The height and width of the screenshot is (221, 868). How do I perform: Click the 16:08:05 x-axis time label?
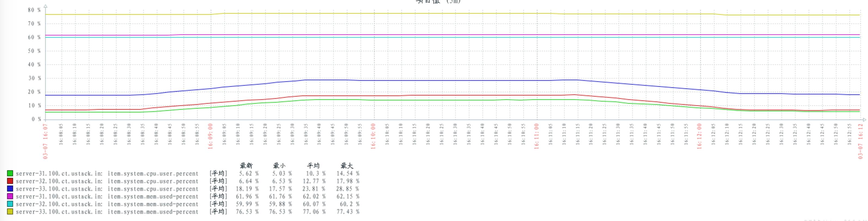(x=61, y=134)
